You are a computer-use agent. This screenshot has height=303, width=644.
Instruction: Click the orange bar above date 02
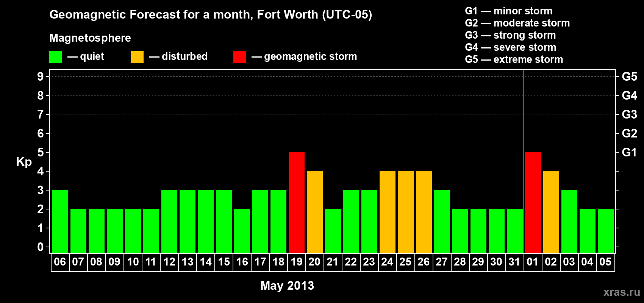click(x=551, y=212)
